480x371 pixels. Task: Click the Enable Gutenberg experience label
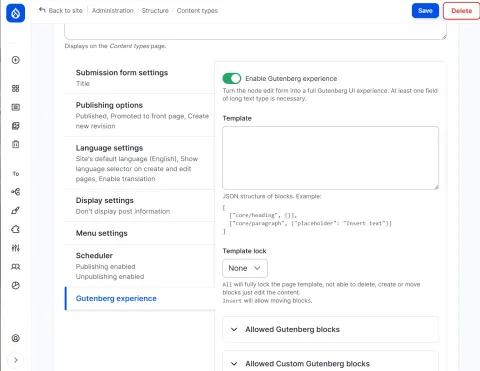pyautogui.click(x=291, y=79)
